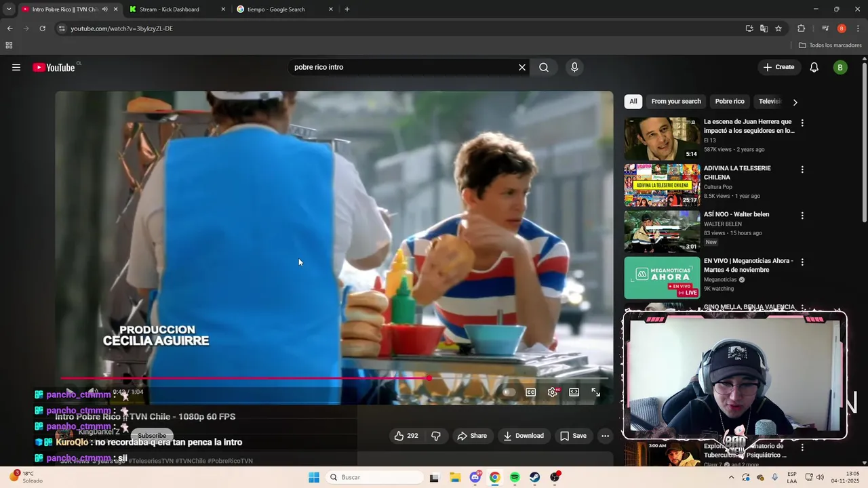Image resolution: width=868 pixels, height=488 pixels.
Task: Share the video
Action: coord(472,436)
